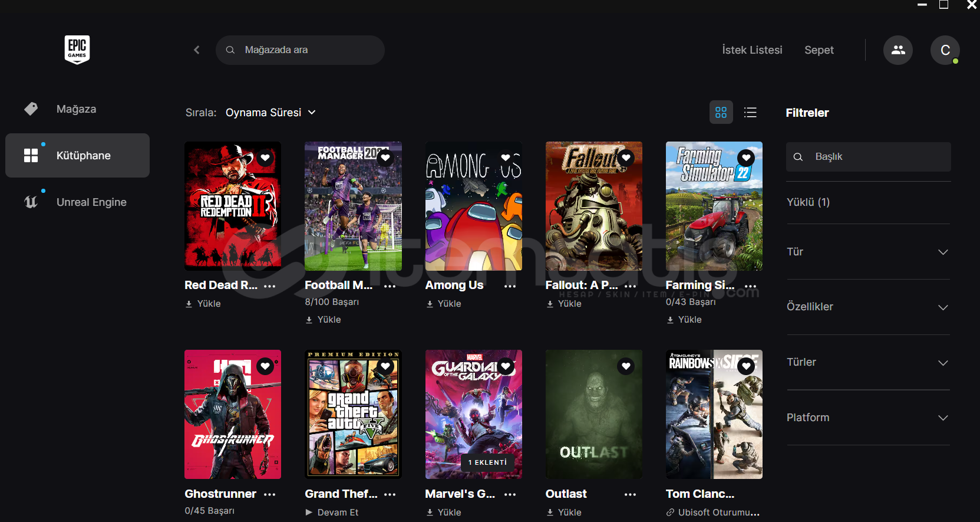Open Unreal Engine in the sidebar

(77, 202)
